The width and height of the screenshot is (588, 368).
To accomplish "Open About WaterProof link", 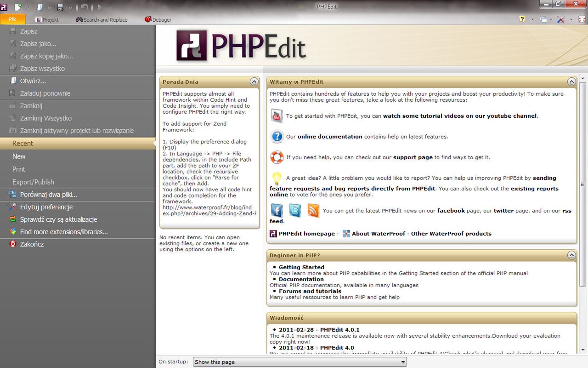I will point(379,234).
